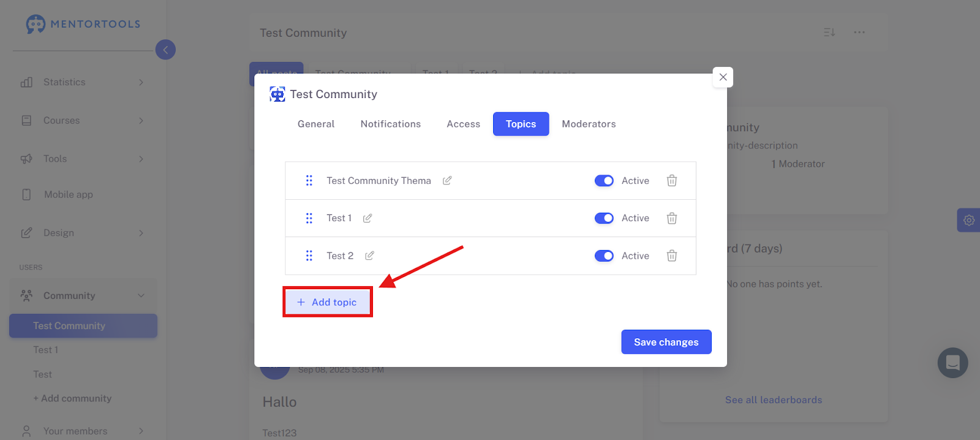Select the Topics tab

pos(521,124)
